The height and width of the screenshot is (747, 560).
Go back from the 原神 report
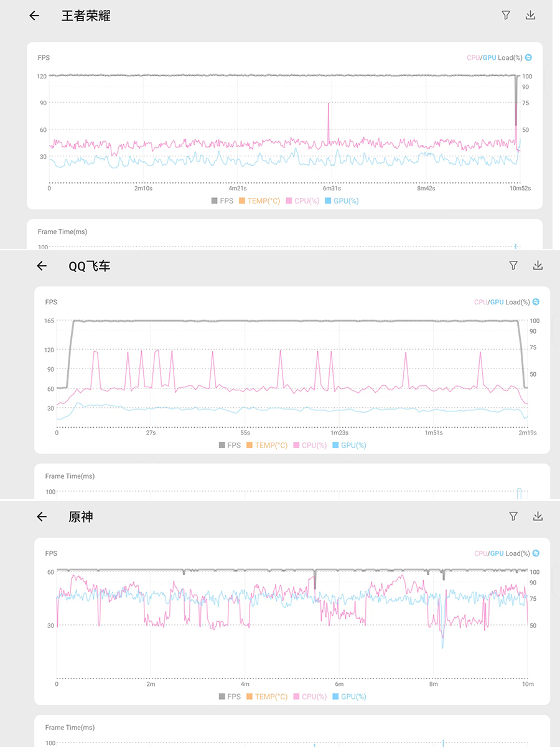point(42,517)
